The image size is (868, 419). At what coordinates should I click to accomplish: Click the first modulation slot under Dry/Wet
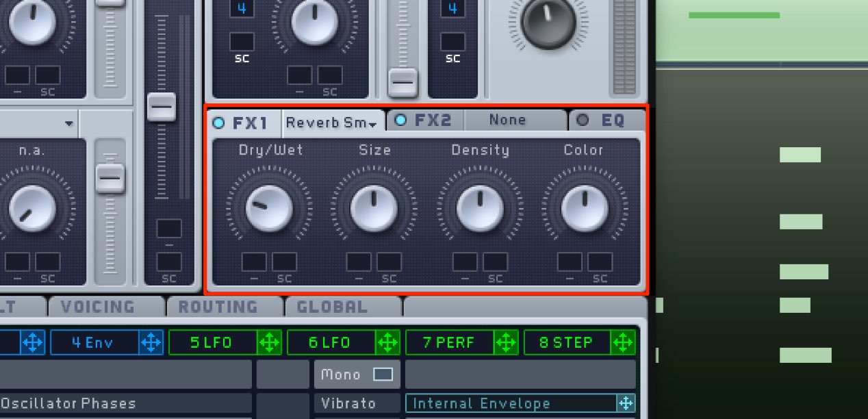point(254,262)
